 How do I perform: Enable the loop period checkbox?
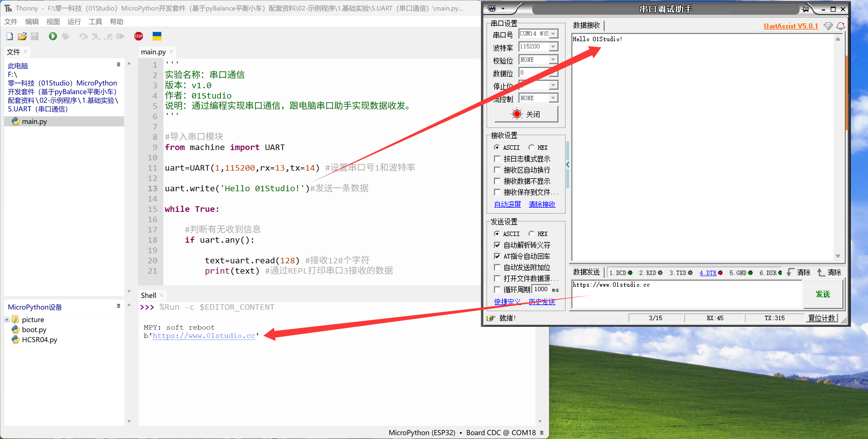coord(497,290)
